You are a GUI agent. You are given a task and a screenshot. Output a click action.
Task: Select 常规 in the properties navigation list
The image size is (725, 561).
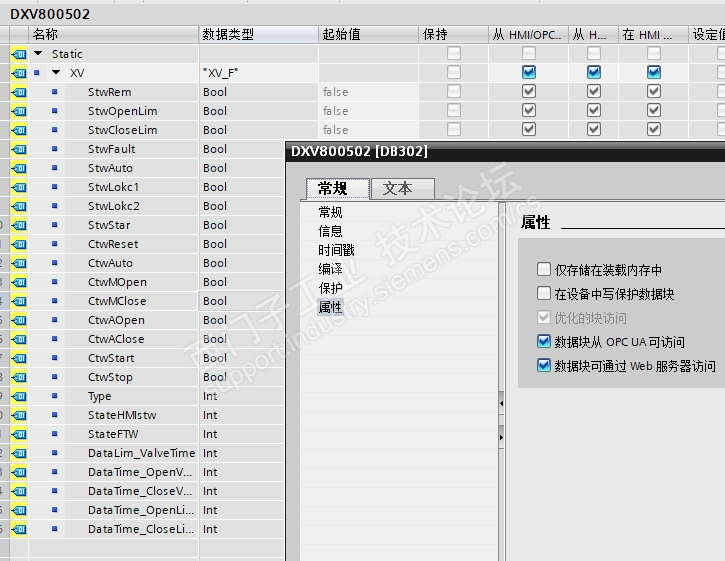330,212
